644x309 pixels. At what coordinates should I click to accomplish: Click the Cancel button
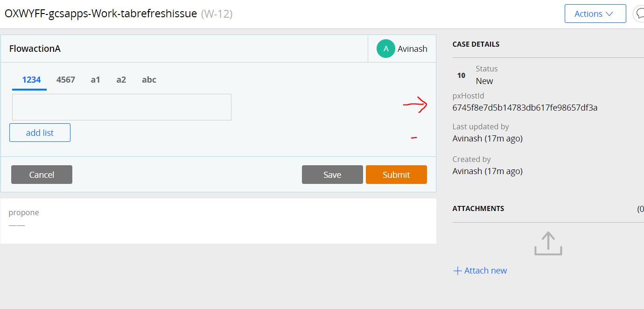42,175
